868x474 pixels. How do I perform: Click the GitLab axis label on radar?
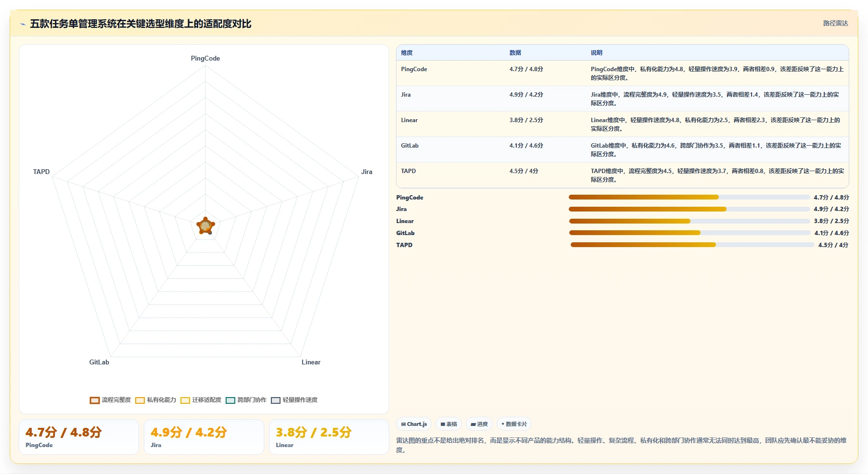click(x=99, y=362)
